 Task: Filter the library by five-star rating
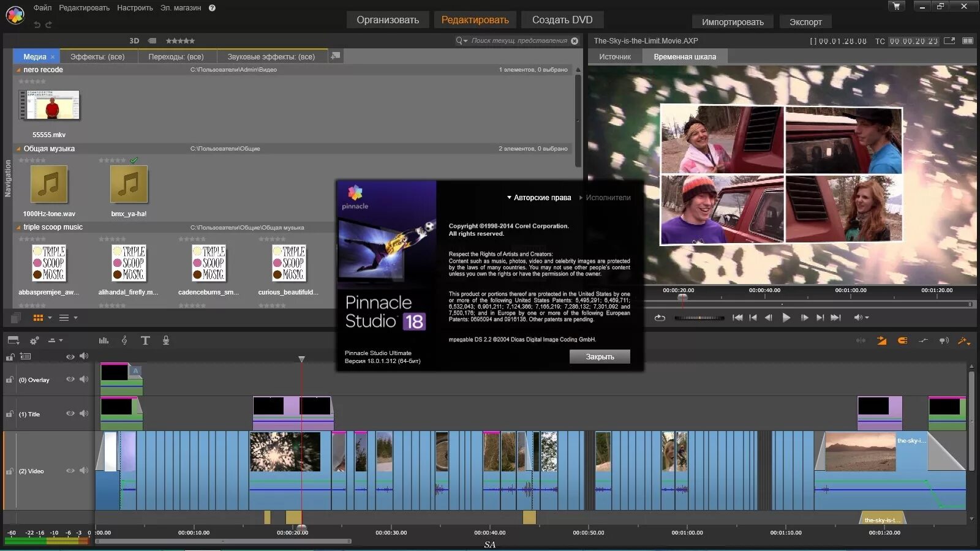click(x=180, y=41)
